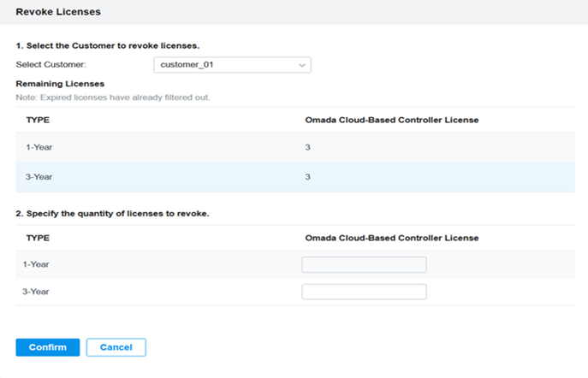
Task: Click the Confirm button
Action: click(48, 347)
